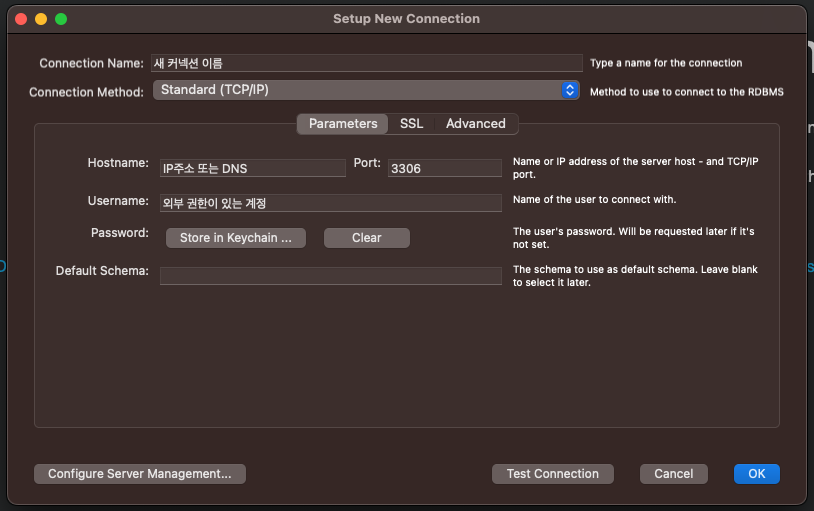
Task: Click the Port field showing 3306
Action: point(444,168)
